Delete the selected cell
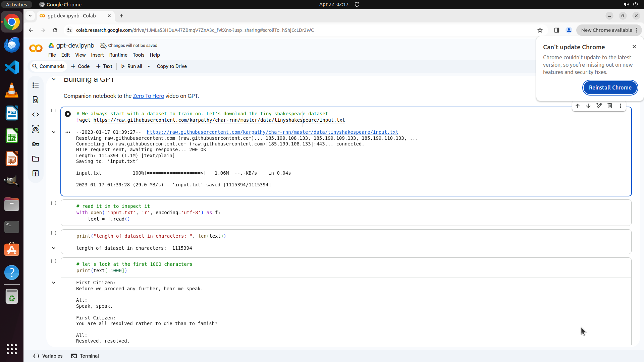This screenshot has width=644, height=362. [610, 106]
